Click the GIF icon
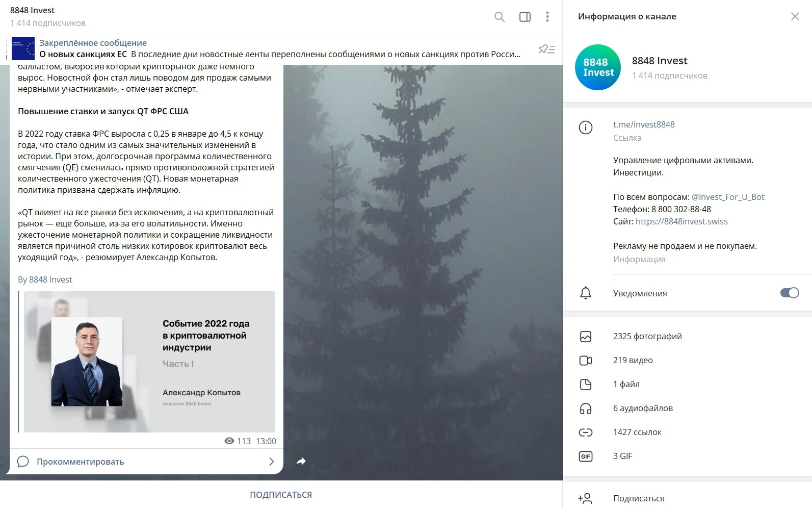Screen dimensions: 812x509 click(x=586, y=456)
